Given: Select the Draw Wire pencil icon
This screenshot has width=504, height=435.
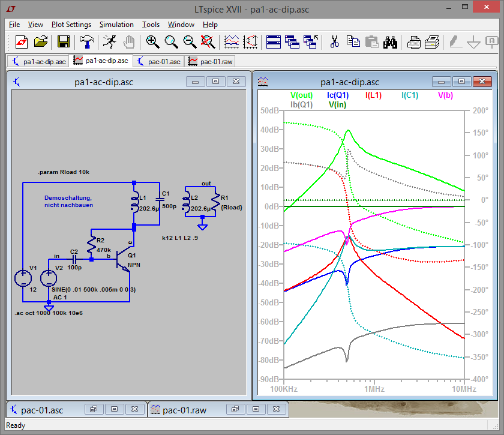Looking at the screenshot, I should click(455, 42).
